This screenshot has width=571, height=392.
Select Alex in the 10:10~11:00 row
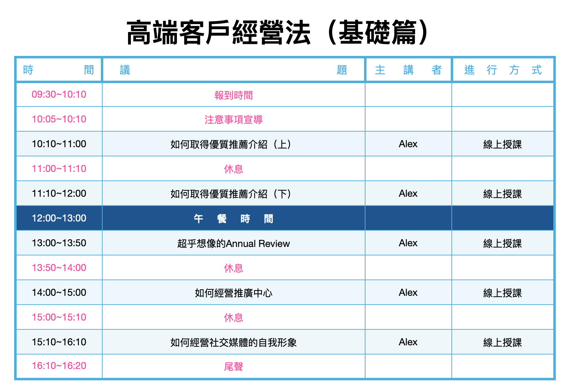(x=408, y=144)
